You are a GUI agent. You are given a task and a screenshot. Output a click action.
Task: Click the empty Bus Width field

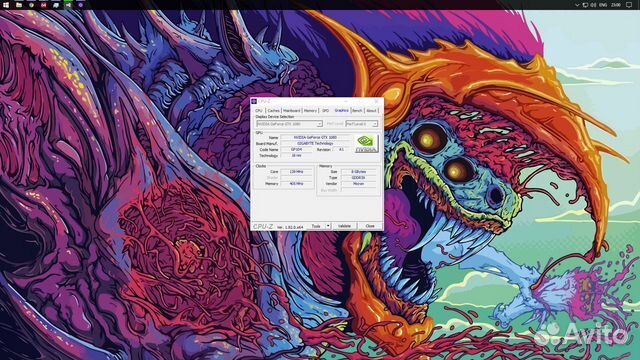(358, 190)
